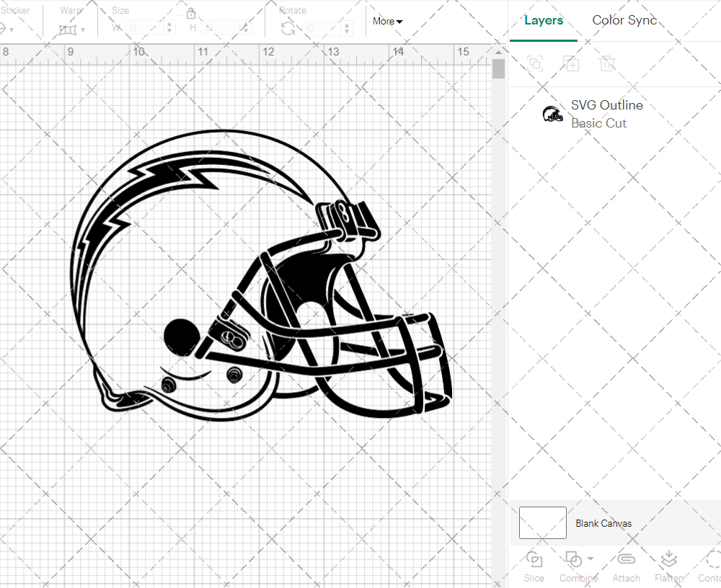
Task: Expand the Combine dropdown arrow
Action: coord(590,558)
